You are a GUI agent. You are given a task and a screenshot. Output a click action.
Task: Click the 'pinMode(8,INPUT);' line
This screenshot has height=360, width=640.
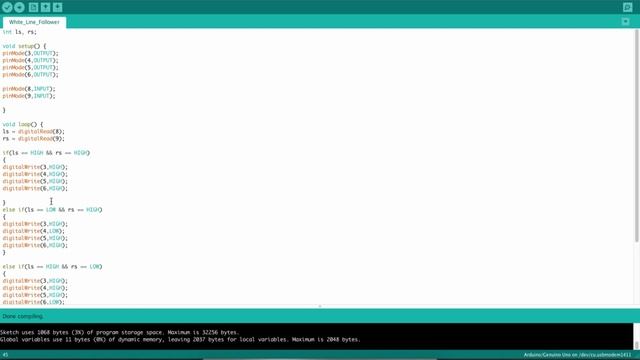[x=29, y=89]
